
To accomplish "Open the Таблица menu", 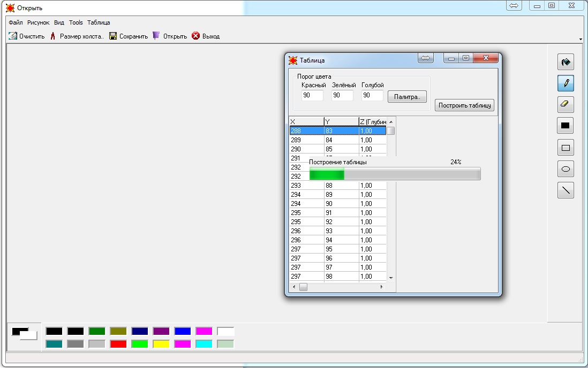I will [x=99, y=22].
